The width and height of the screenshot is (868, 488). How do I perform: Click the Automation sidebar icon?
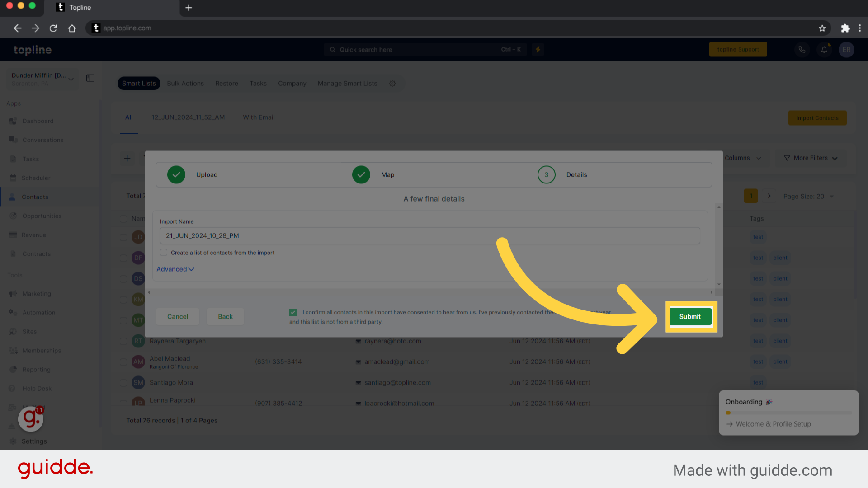click(x=13, y=312)
